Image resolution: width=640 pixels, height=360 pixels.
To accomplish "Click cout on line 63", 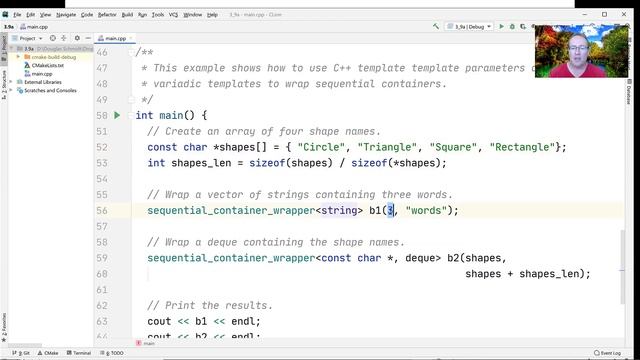I will [159, 321].
